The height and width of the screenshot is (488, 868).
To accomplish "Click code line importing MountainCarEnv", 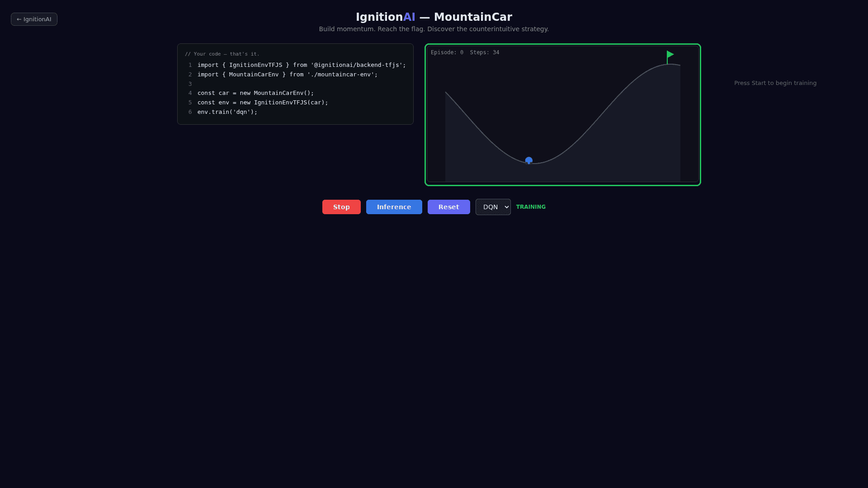I will 288,75.
